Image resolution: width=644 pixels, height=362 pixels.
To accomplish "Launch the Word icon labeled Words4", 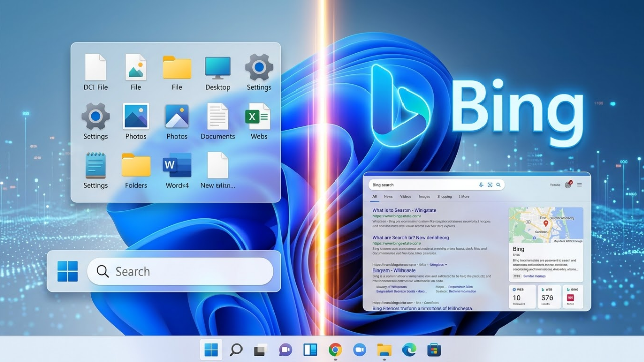I will (x=177, y=165).
